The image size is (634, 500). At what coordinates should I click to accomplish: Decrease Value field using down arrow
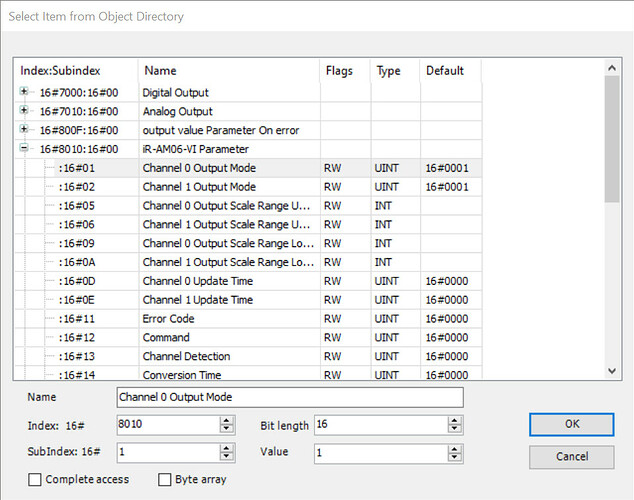pos(454,457)
